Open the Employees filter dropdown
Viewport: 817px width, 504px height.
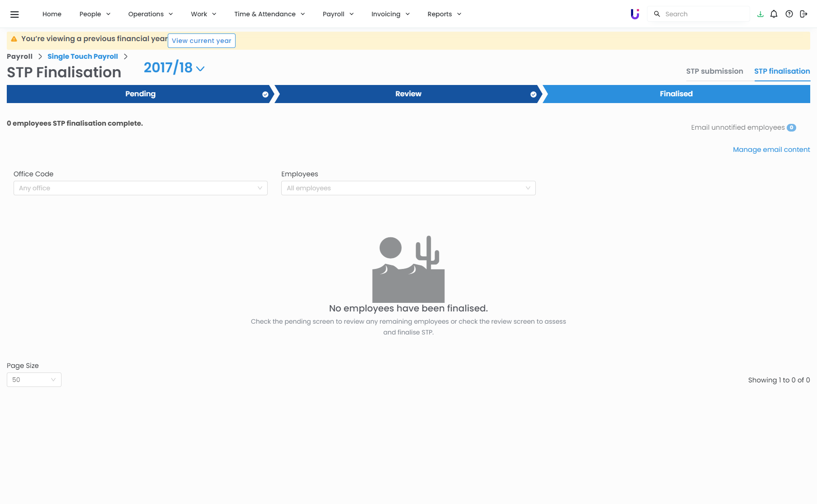click(408, 188)
